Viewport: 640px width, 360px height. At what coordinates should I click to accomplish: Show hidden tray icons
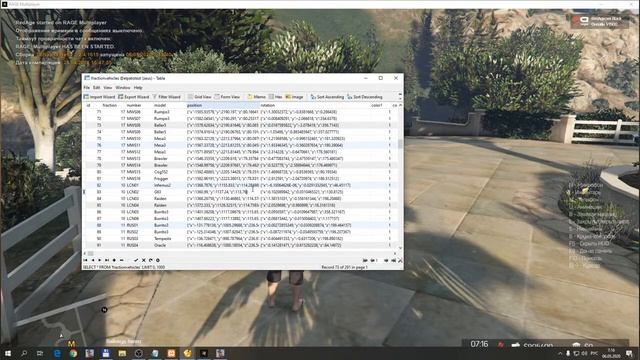[560, 353]
